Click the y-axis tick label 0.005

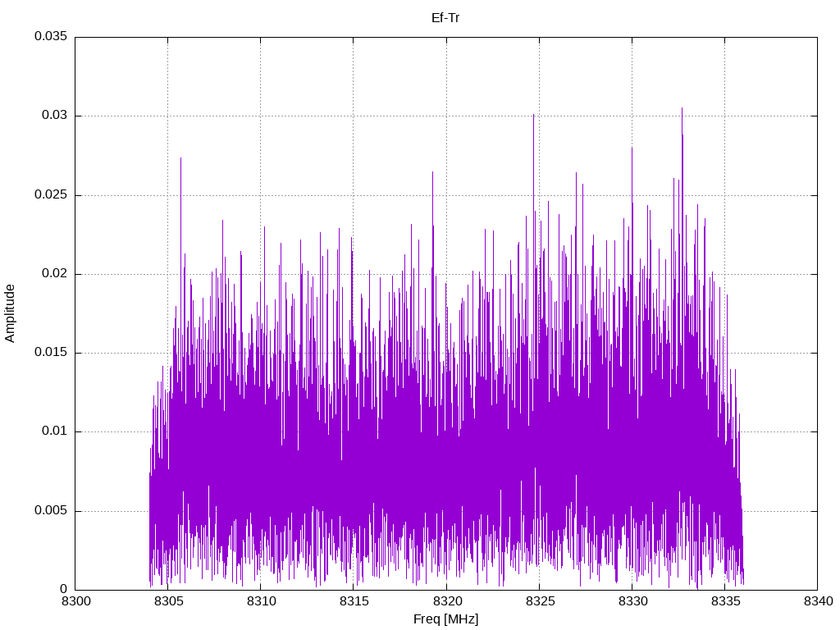point(51,510)
